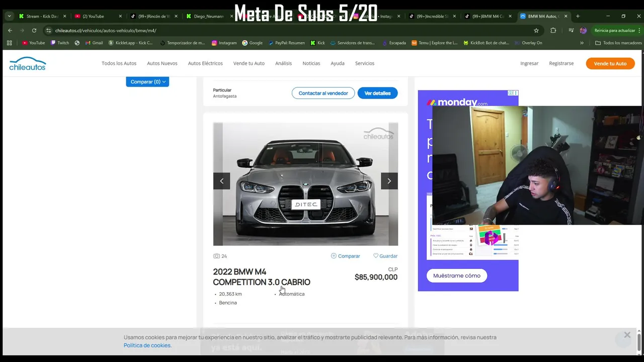Open the 2022 BMW M4 Competition title

tap(262, 277)
